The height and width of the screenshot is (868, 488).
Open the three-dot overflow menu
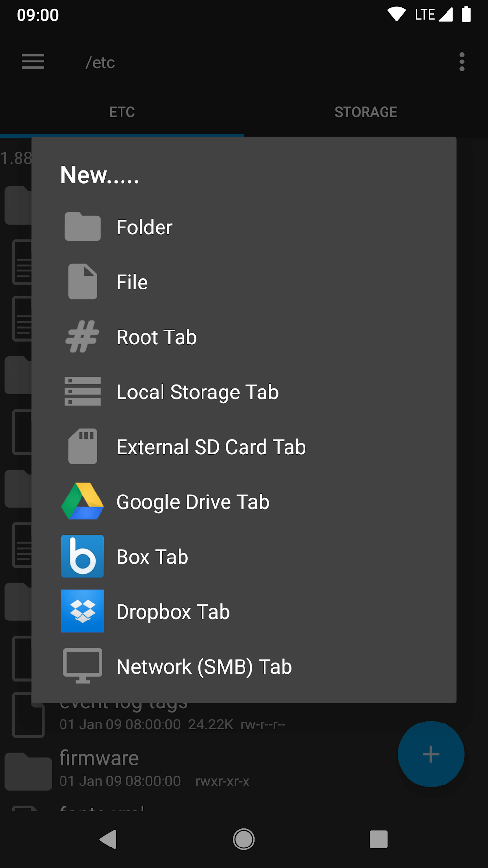462,62
